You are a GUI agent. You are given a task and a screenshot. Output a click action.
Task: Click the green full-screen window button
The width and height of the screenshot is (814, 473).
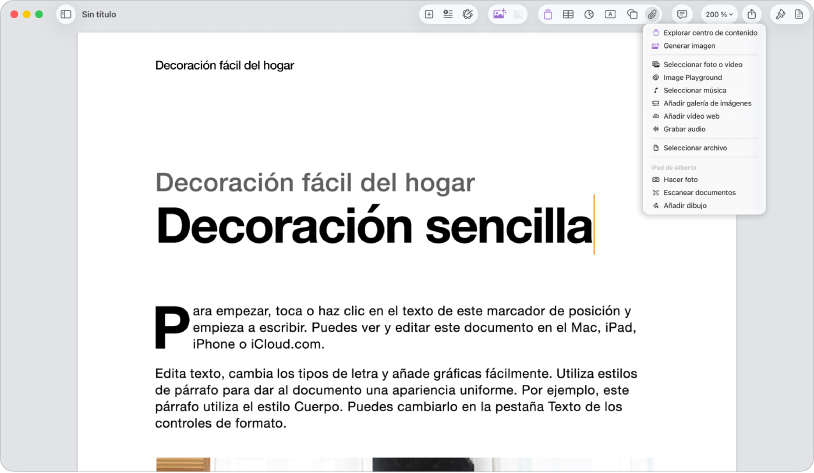coord(39,14)
